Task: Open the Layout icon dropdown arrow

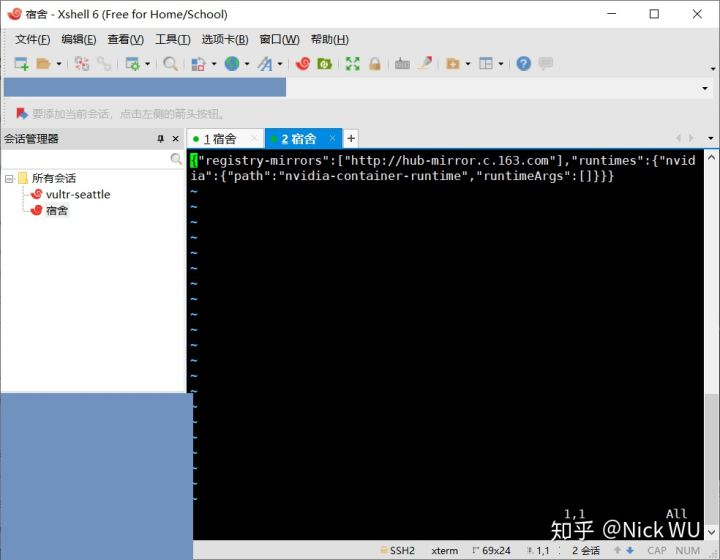Action: pyautogui.click(x=501, y=64)
